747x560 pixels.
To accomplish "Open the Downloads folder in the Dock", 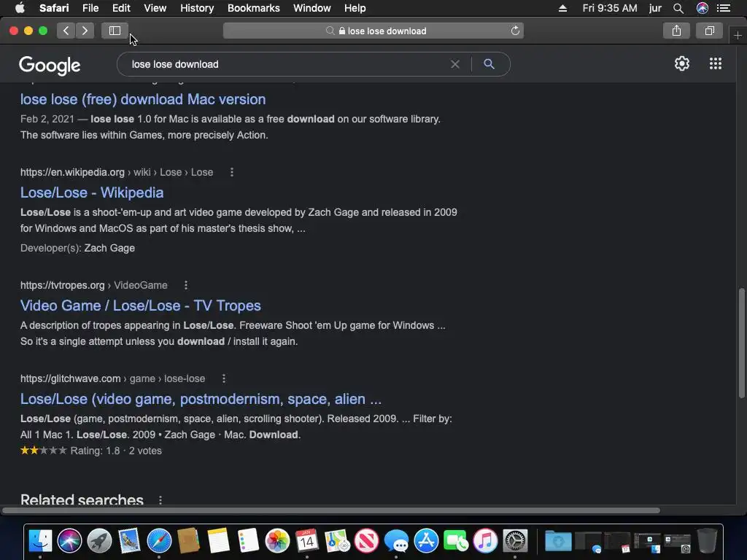I will (558, 541).
